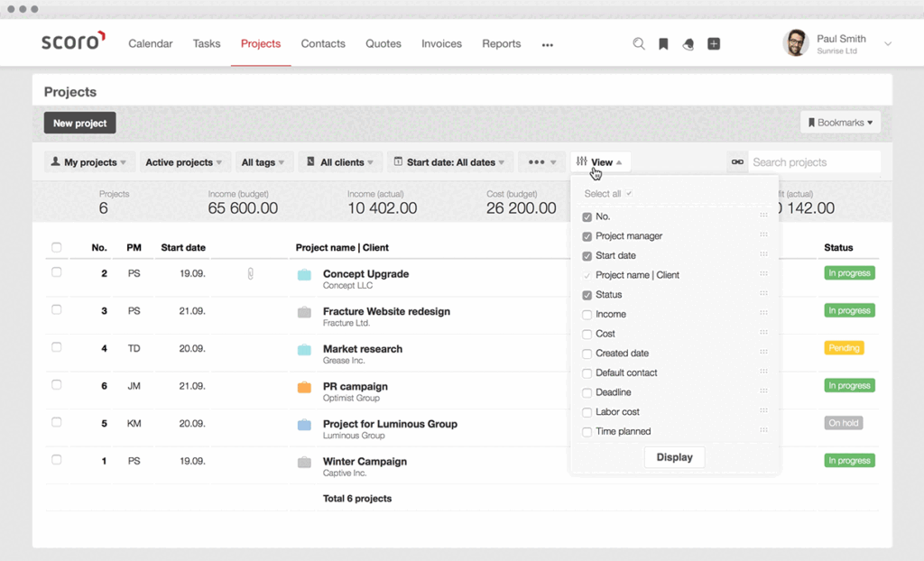Screen dimensions: 924x561
Task: Click drag handle next to Labor cost
Action: pos(763,410)
